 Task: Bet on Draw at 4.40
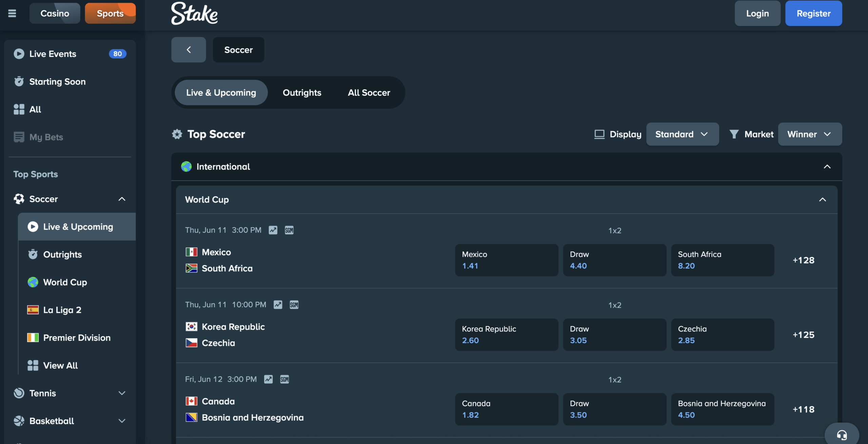614,260
